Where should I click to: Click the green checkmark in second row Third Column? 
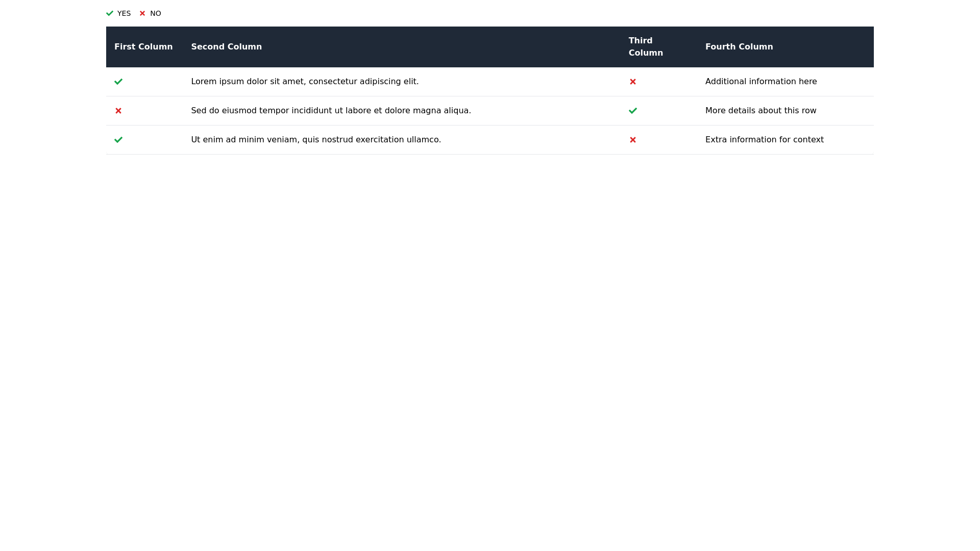coord(633,111)
